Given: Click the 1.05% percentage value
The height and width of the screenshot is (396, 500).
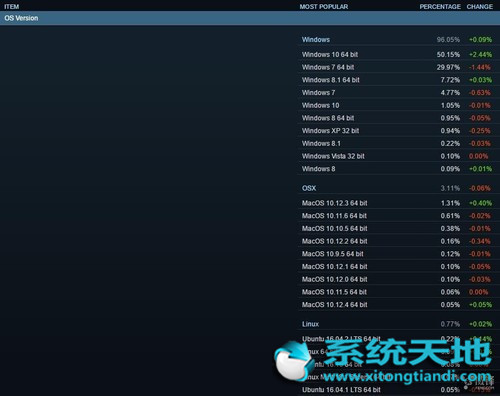Looking at the screenshot, I should tap(450, 105).
